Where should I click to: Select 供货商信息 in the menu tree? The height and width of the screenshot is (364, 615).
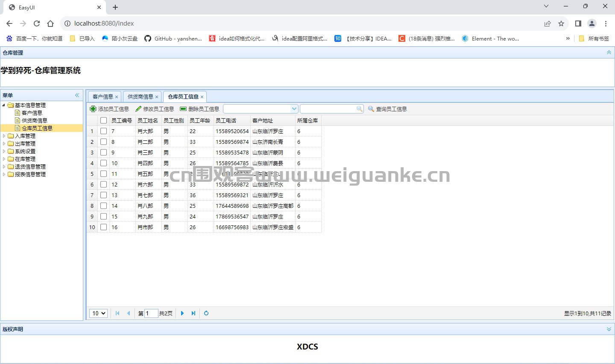pyautogui.click(x=35, y=120)
